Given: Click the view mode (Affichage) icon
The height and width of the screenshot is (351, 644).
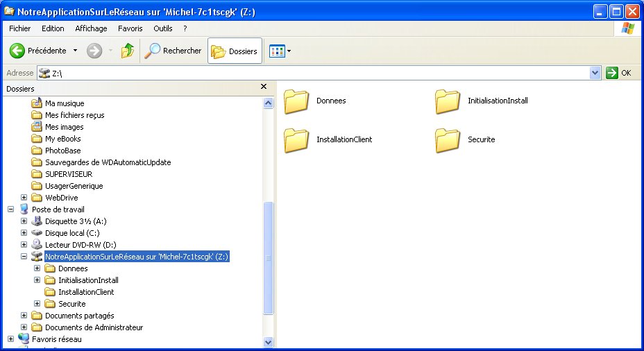Looking at the screenshot, I should coord(277,51).
